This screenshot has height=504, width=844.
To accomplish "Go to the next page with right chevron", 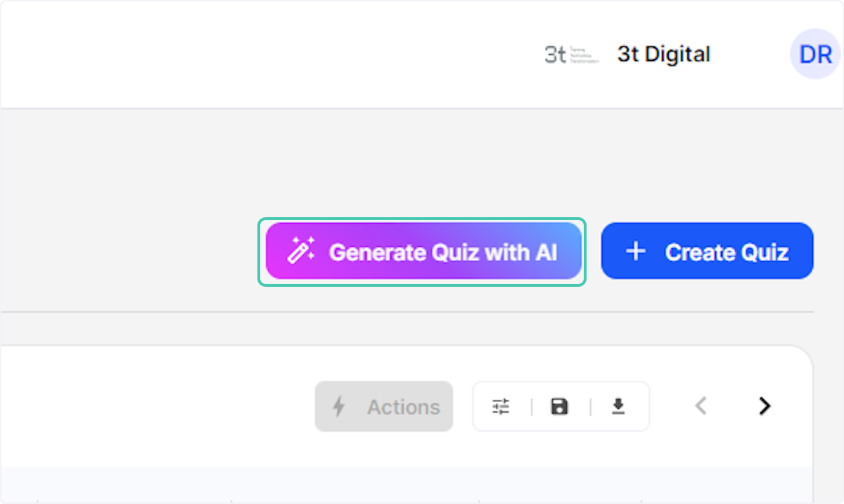I will pyautogui.click(x=765, y=406).
